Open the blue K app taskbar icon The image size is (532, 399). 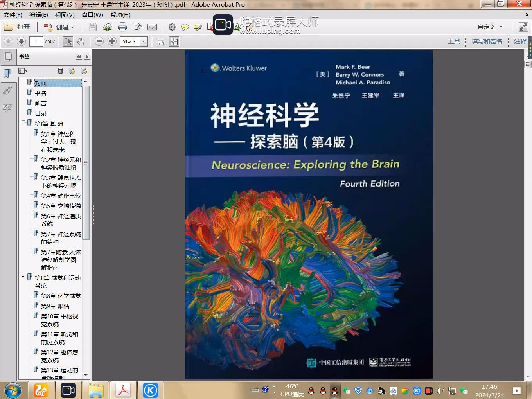point(151,390)
